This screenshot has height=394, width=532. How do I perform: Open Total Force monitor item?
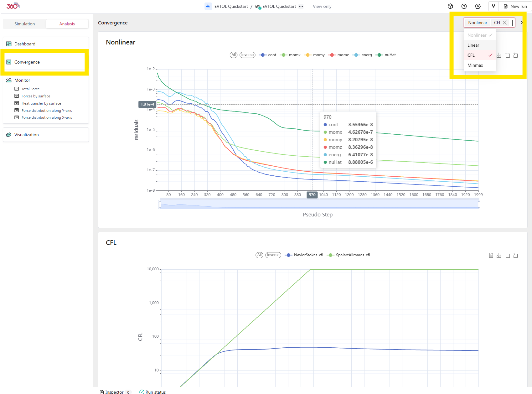point(30,89)
